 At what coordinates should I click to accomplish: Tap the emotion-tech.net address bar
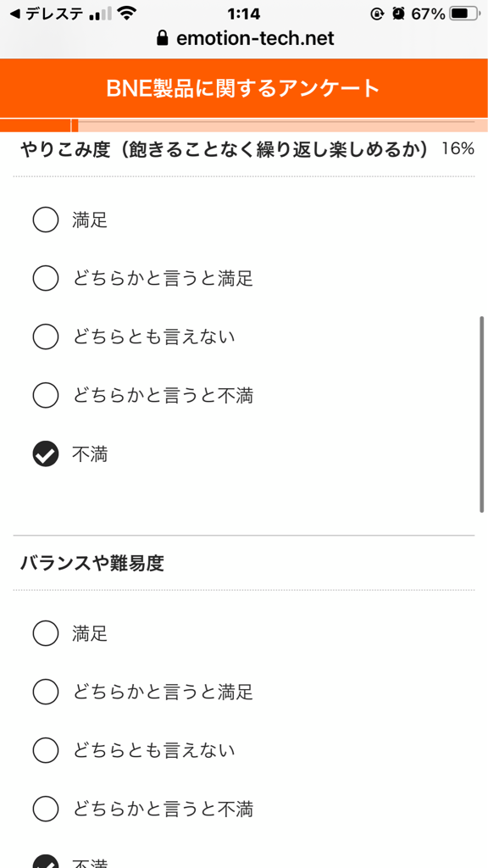point(244,39)
